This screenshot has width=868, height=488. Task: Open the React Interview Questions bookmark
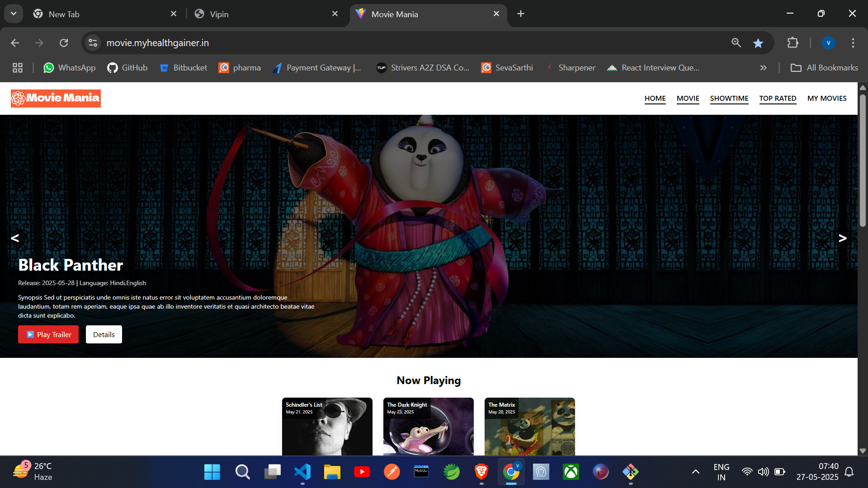653,68
